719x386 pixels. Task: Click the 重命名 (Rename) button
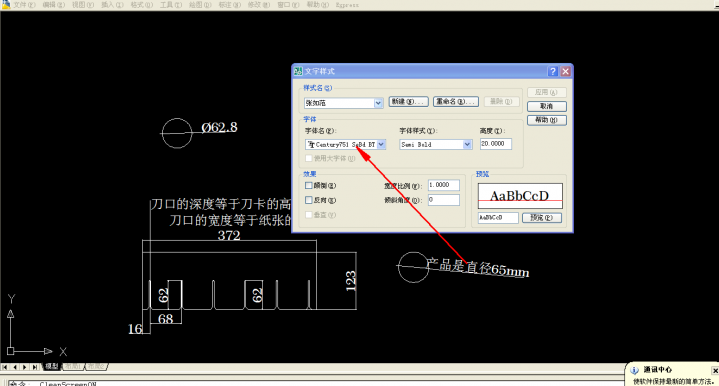(x=456, y=101)
